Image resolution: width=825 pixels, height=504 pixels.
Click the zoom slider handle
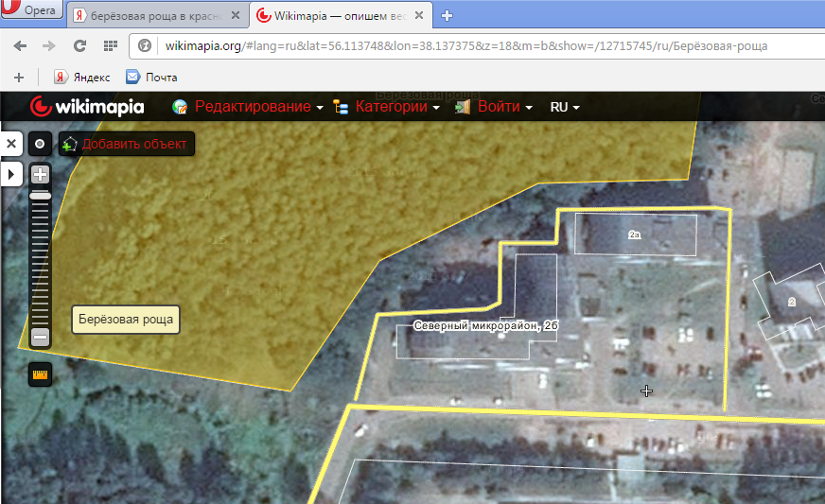(x=40, y=196)
